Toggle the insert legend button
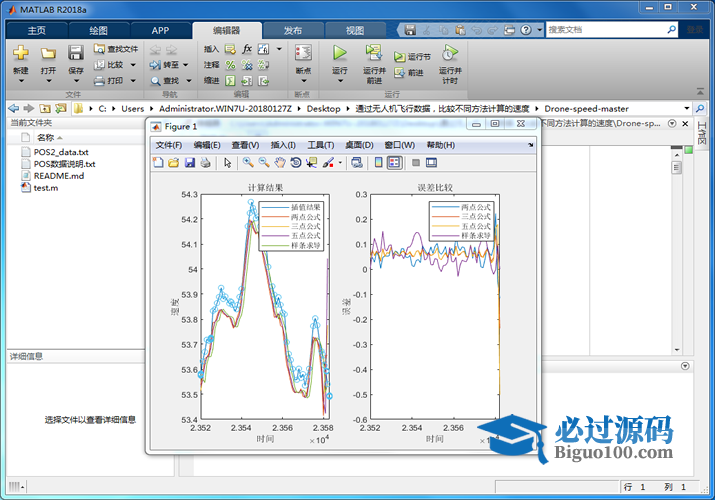Screen dimensions: 715x500 coord(394,162)
